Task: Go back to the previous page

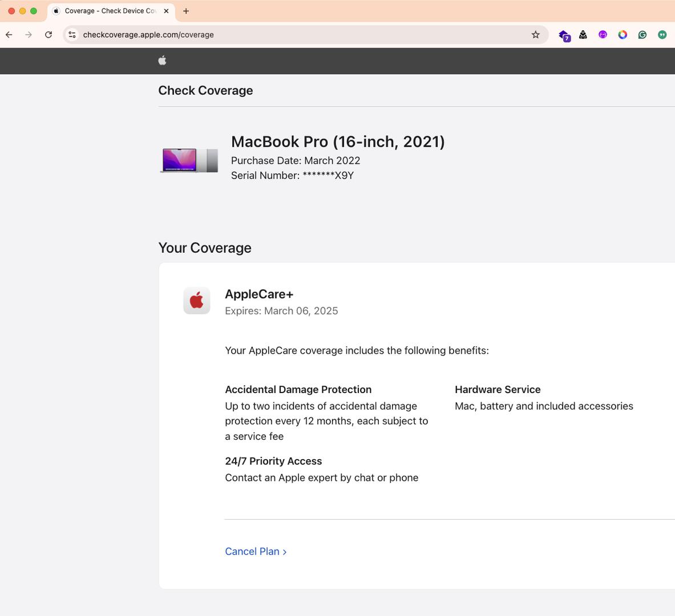Action: (x=9, y=35)
